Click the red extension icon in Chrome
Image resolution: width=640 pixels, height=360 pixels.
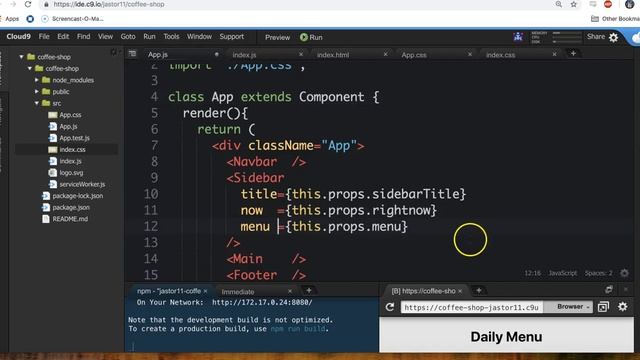tap(608, 4)
